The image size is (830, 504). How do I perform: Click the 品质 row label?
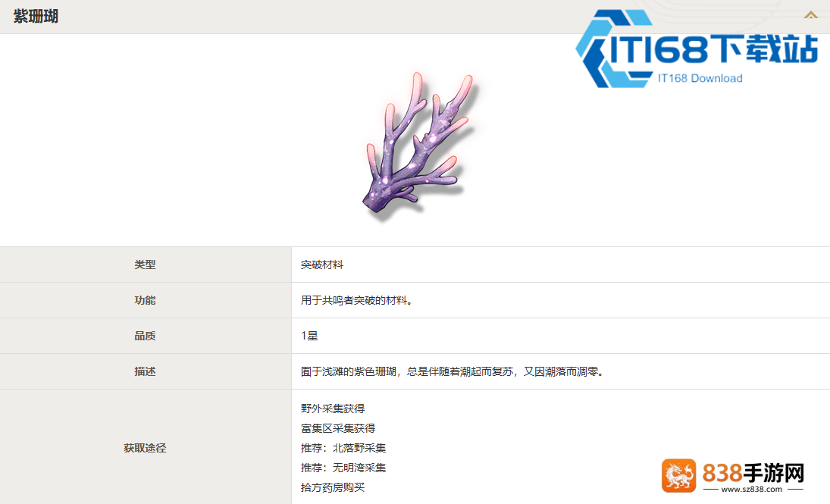(145, 336)
